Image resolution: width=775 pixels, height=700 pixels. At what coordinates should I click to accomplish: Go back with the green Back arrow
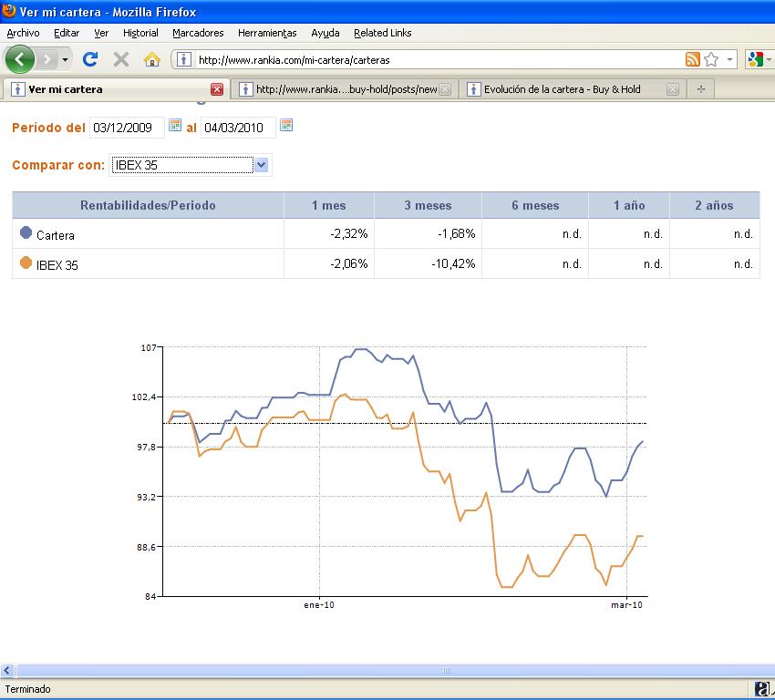[19, 59]
